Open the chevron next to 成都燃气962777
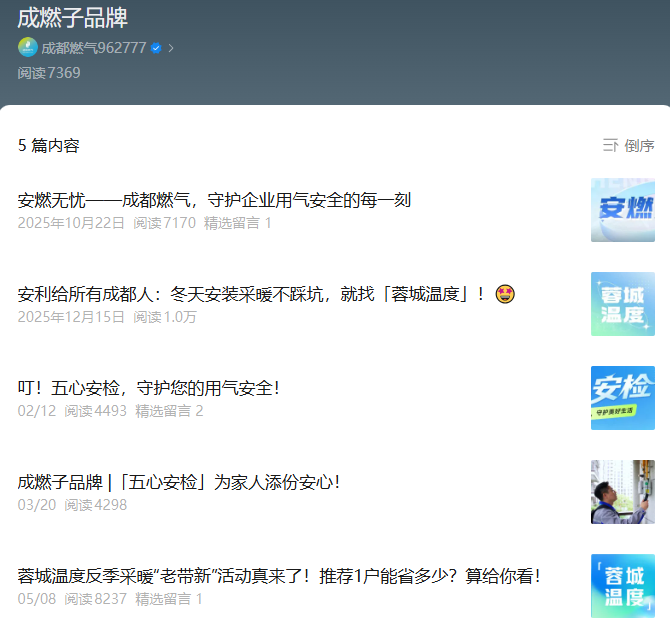 click(171, 48)
